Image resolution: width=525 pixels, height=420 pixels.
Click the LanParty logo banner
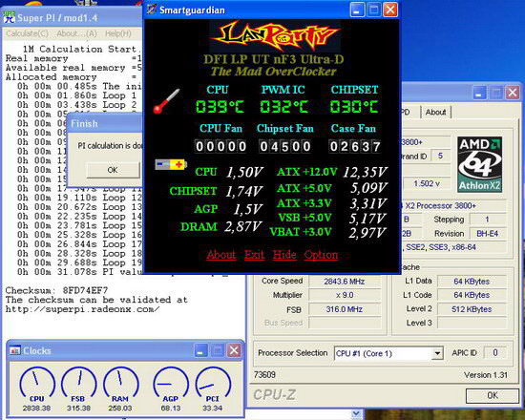pyautogui.click(x=275, y=36)
